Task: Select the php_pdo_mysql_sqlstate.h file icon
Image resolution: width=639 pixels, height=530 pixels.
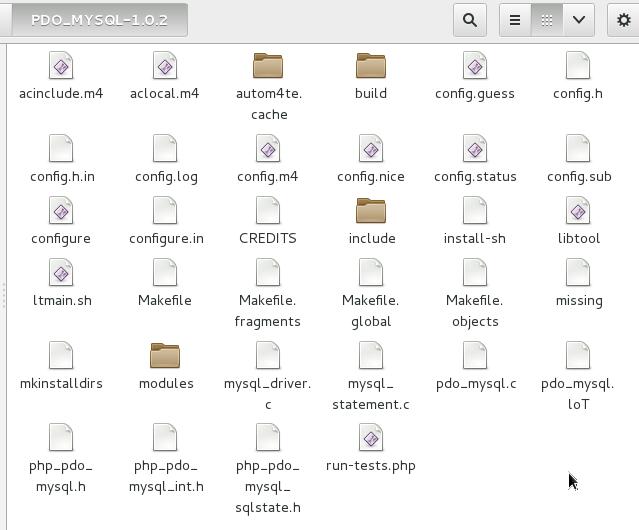Action: (268, 438)
